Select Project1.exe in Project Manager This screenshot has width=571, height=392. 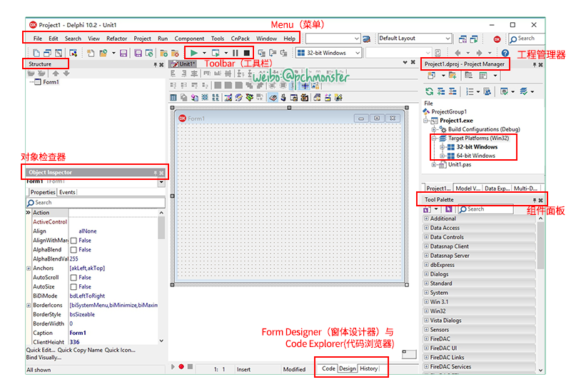click(456, 121)
